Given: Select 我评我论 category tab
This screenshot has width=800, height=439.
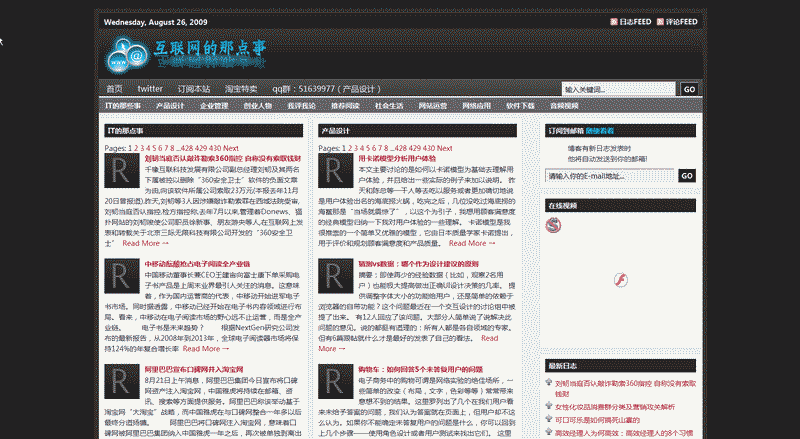Looking at the screenshot, I should click(302, 106).
